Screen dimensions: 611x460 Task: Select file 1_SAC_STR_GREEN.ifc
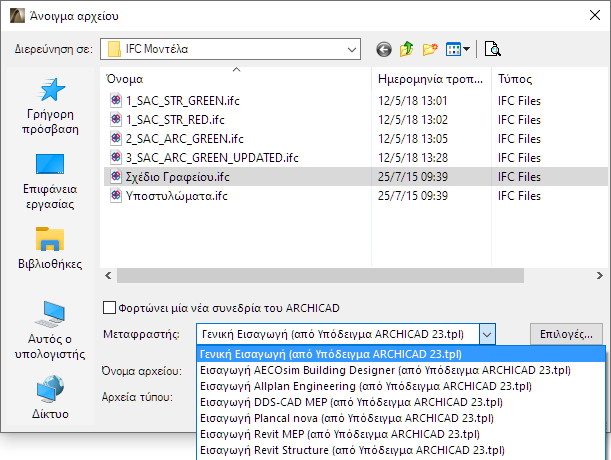[182, 101]
